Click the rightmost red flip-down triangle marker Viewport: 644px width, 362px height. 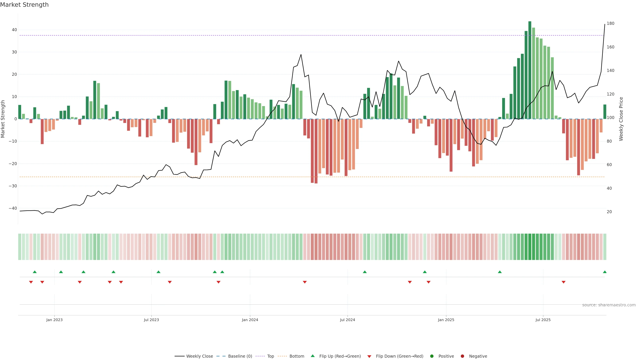(563, 282)
